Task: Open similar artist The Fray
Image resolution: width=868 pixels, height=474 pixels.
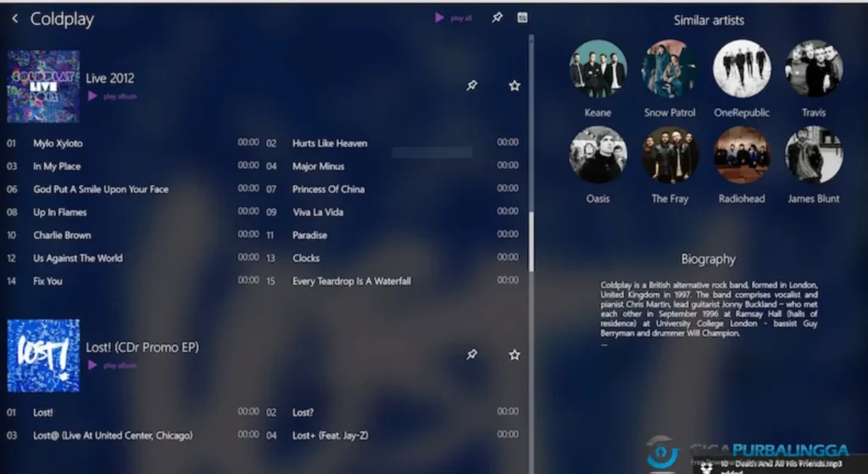Action: (x=670, y=155)
